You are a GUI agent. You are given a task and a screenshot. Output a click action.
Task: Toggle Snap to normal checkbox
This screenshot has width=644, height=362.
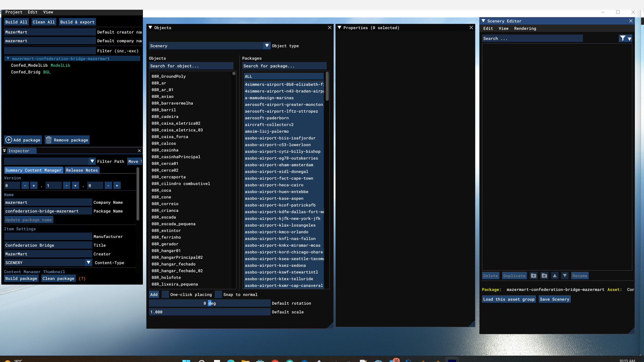coord(218,295)
